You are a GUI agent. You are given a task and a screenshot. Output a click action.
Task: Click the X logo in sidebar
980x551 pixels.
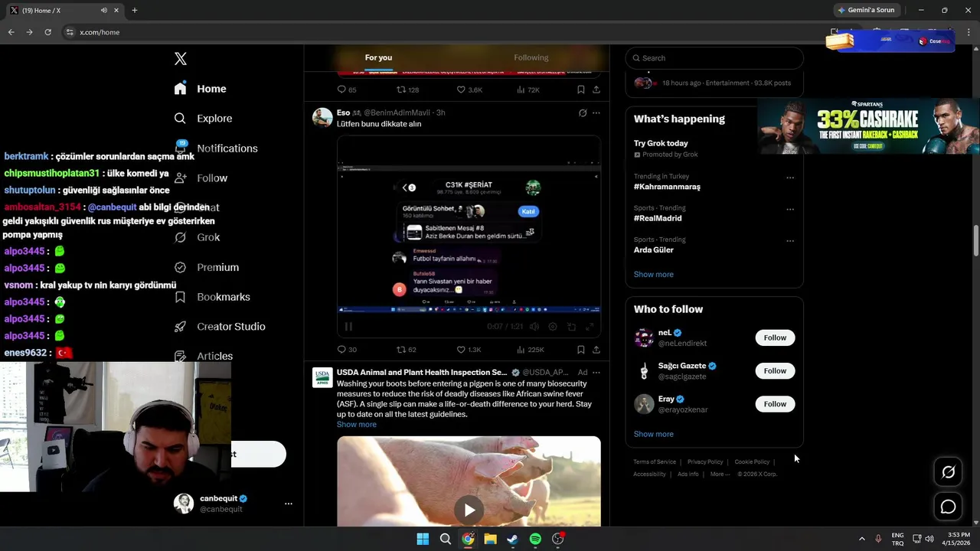180,59
